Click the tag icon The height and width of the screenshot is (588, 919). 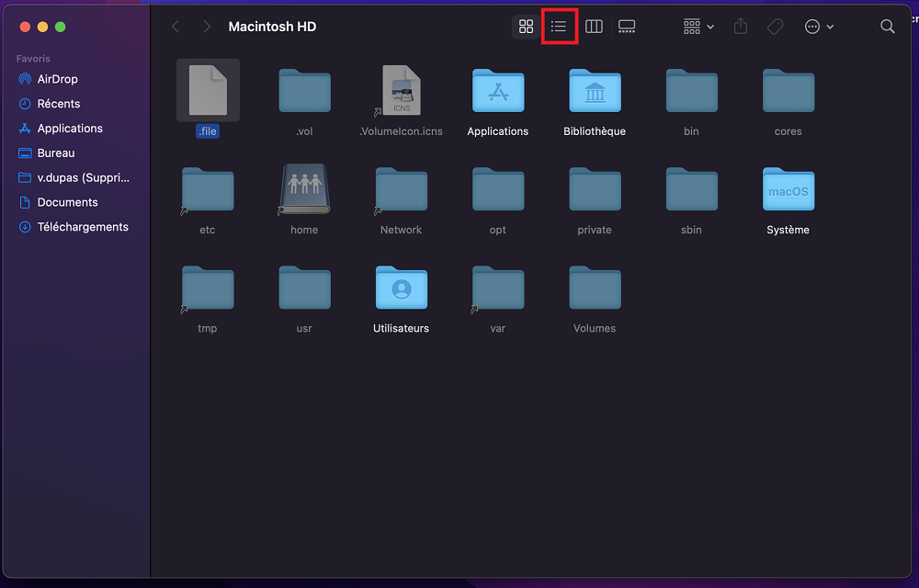776,27
